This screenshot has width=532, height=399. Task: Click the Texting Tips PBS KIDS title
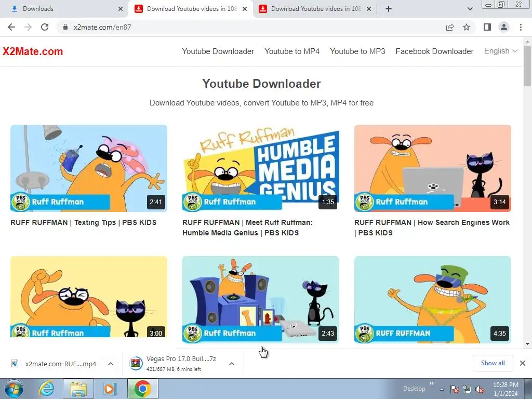pyautogui.click(x=84, y=222)
